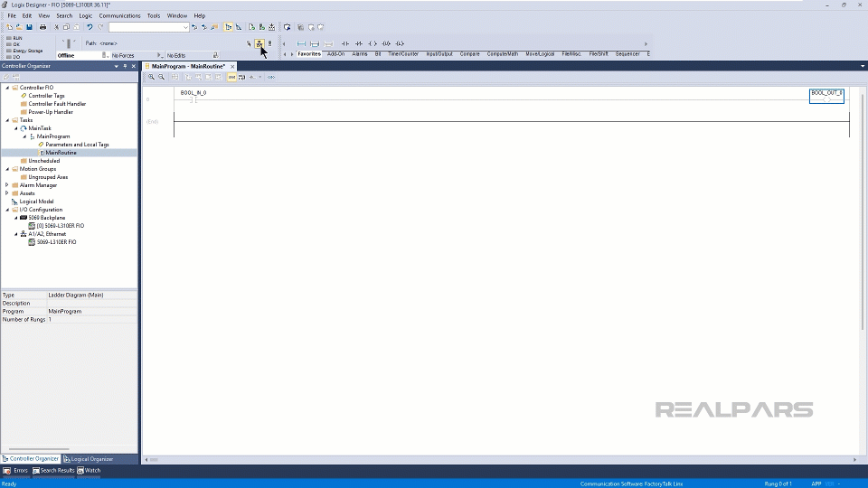Click the Verify Controller icon in main toolbar
Screen dimensions: 868x488
pyautogui.click(x=262, y=27)
